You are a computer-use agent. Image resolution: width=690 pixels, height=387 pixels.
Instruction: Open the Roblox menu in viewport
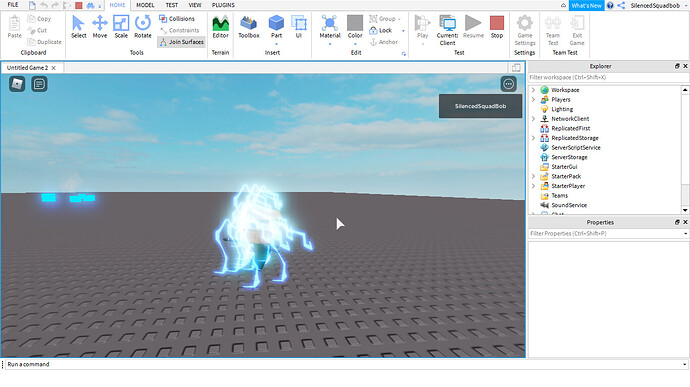click(17, 84)
